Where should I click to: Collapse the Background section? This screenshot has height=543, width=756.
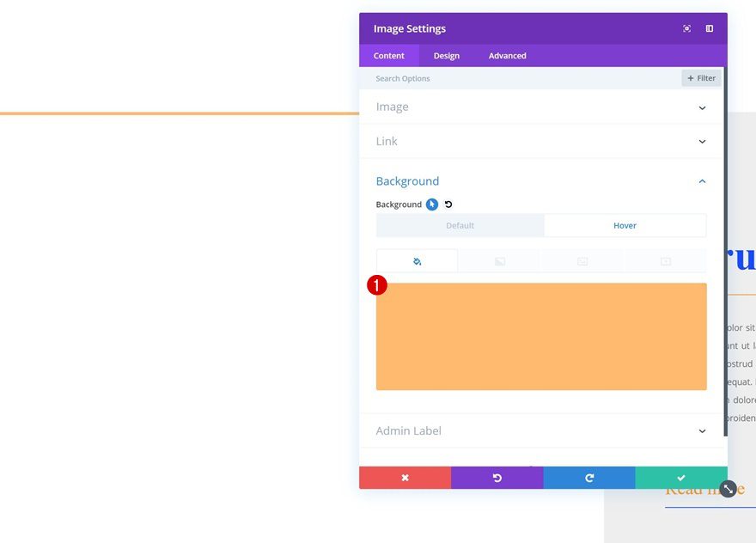point(702,180)
